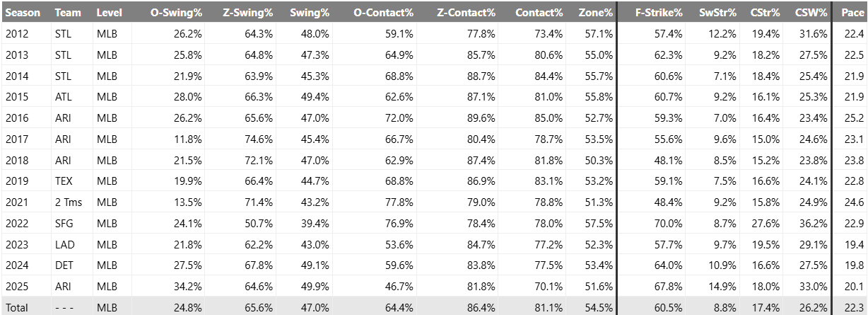The height and width of the screenshot is (315, 868).
Task: Select the 2025 season cell
Action: click(x=16, y=286)
